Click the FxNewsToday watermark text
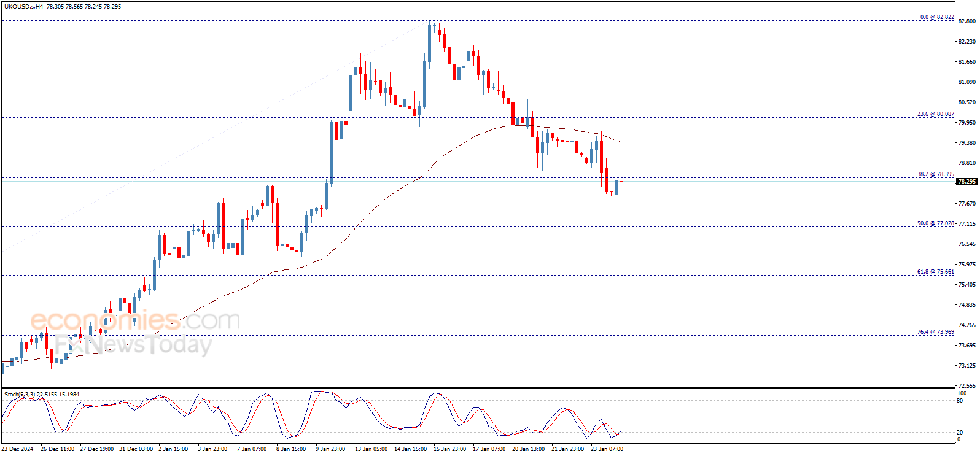 133,345
